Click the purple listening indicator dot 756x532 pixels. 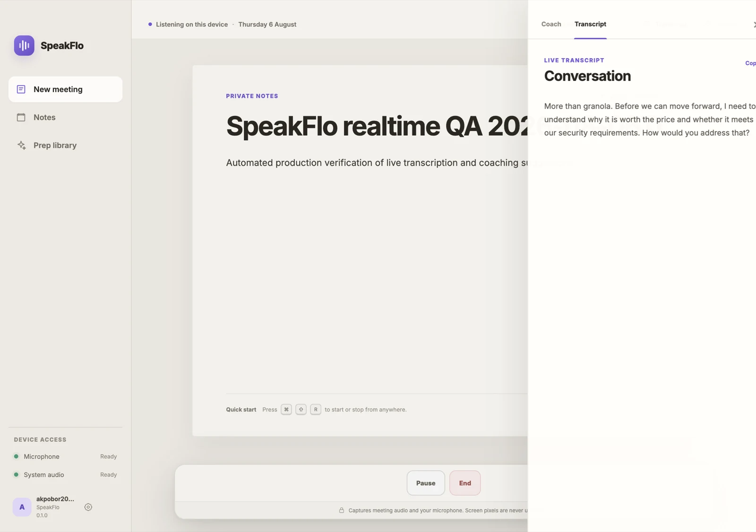click(x=150, y=24)
